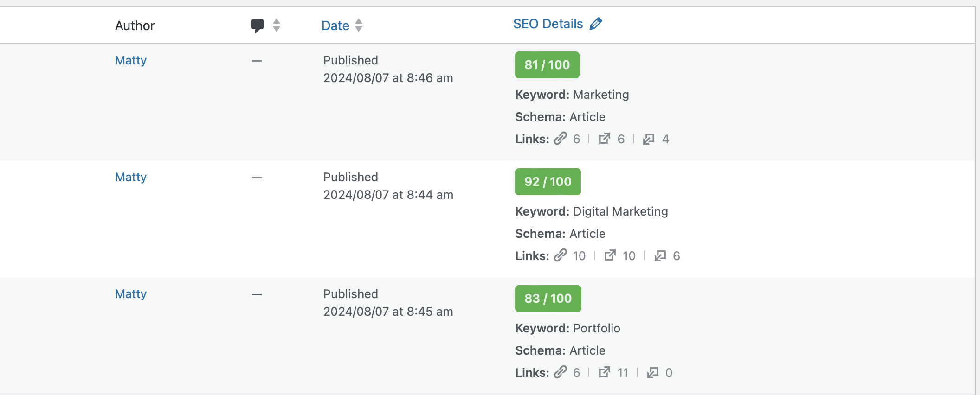Viewport: 980px width, 395px height.
Task: Click the comments bubble column icon
Action: pyautogui.click(x=258, y=26)
